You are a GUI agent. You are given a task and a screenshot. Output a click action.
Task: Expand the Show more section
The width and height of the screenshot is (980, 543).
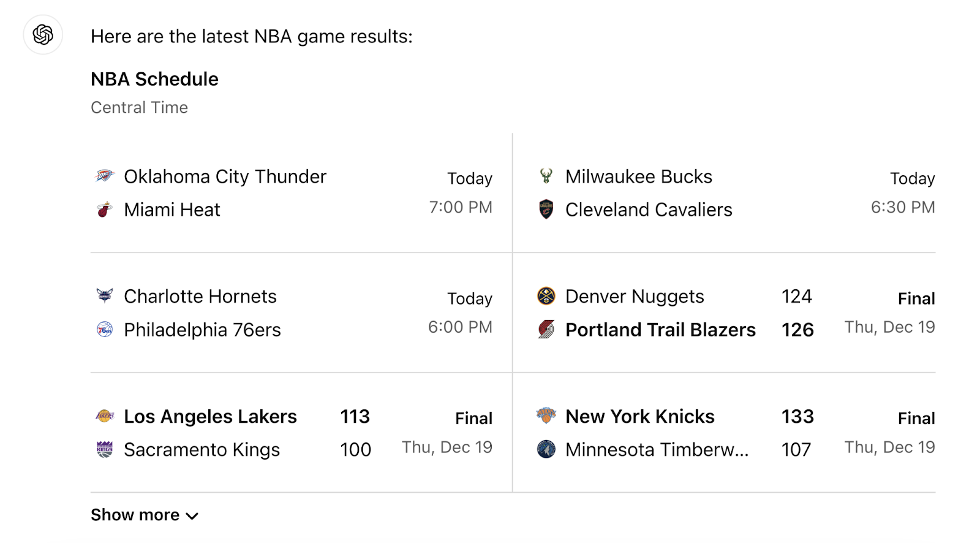pos(135,515)
